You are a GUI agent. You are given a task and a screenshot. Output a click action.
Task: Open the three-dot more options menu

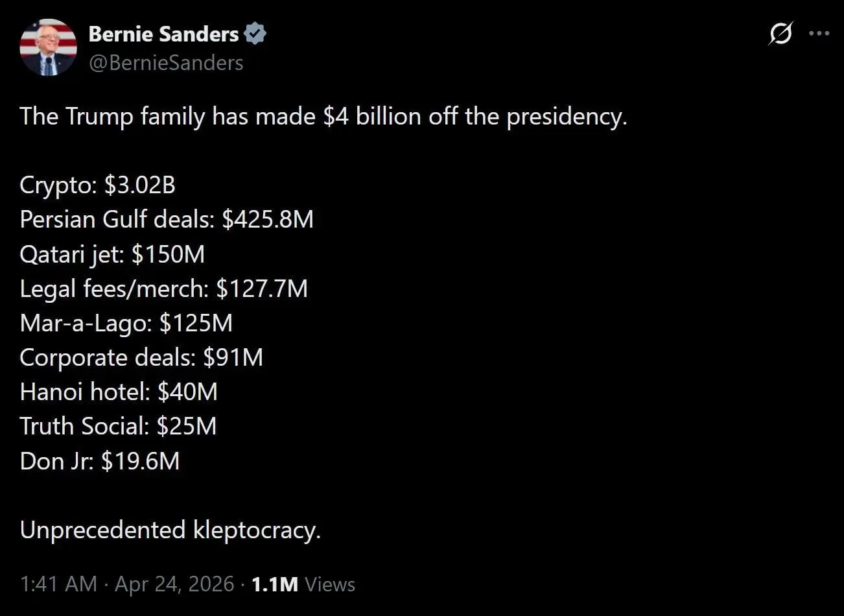tap(819, 33)
